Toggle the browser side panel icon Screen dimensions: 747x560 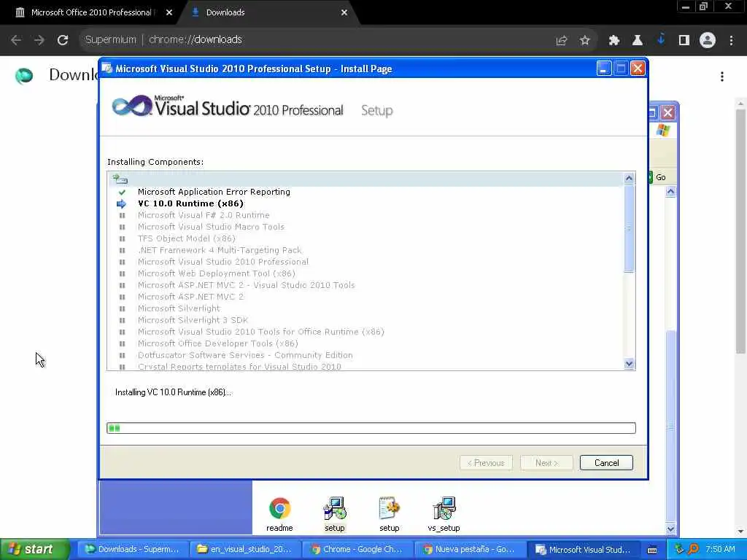[684, 41]
